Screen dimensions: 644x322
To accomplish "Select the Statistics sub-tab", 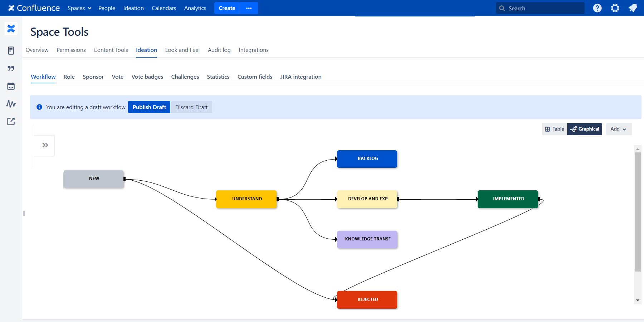I will pyautogui.click(x=218, y=77).
